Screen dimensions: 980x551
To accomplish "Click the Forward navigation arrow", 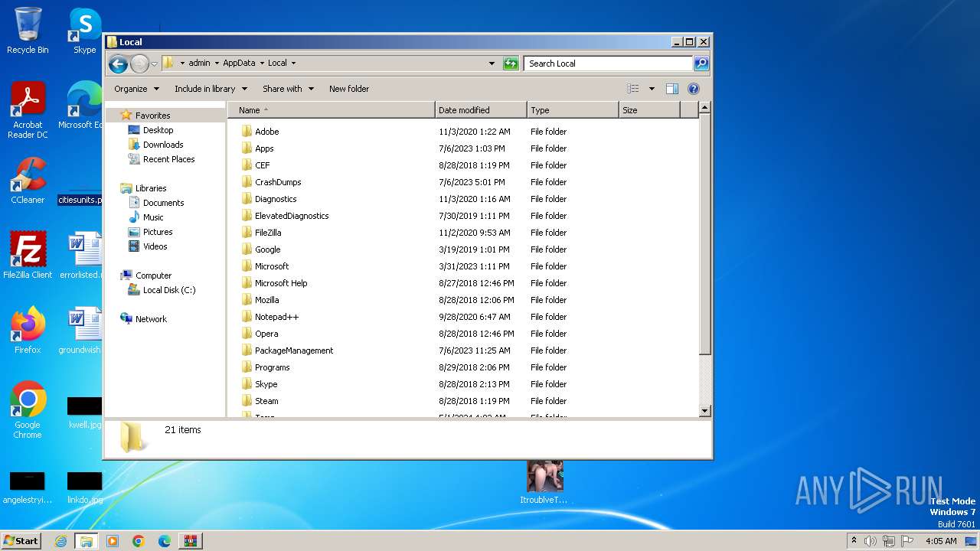I will [139, 64].
